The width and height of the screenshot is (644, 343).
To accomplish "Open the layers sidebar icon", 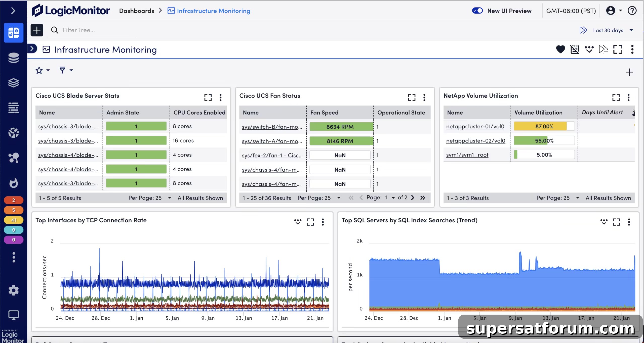I will click(x=14, y=83).
